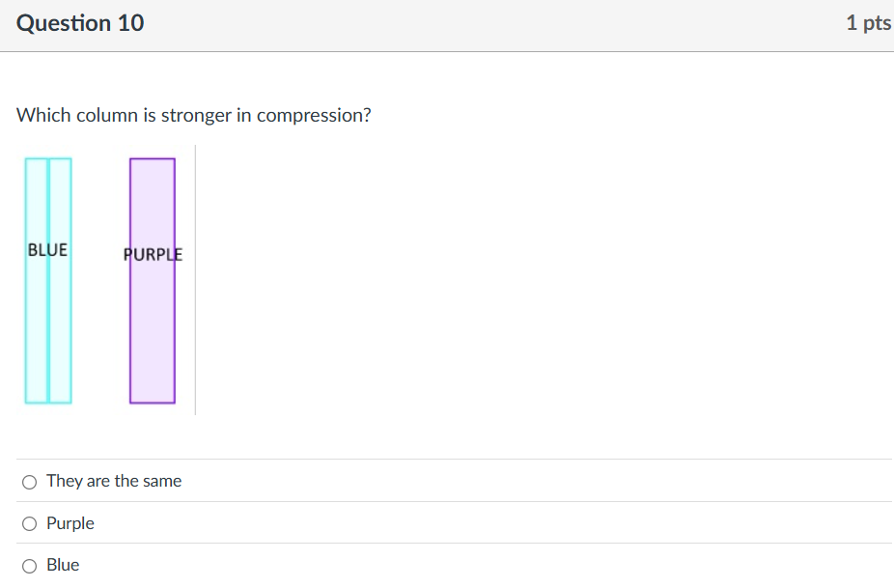
Task: Click the BLUE column diagram
Action: (48, 319)
